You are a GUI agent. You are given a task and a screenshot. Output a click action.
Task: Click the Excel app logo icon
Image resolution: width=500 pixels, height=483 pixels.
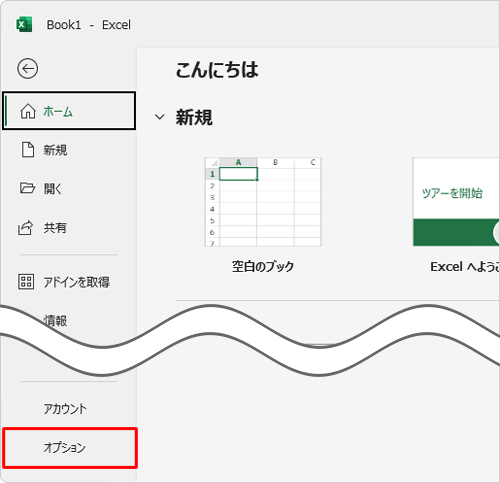click(x=24, y=24)
